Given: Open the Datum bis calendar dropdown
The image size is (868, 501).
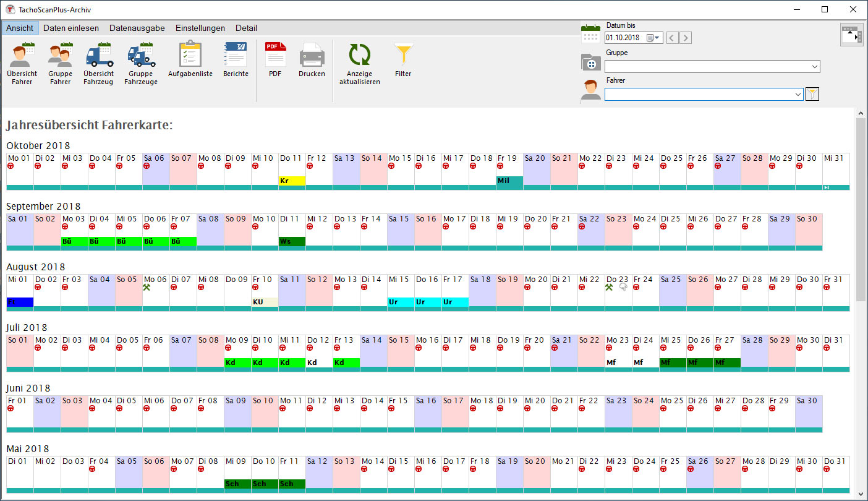Looking at the screenshot, I should (x=653, y=38).
